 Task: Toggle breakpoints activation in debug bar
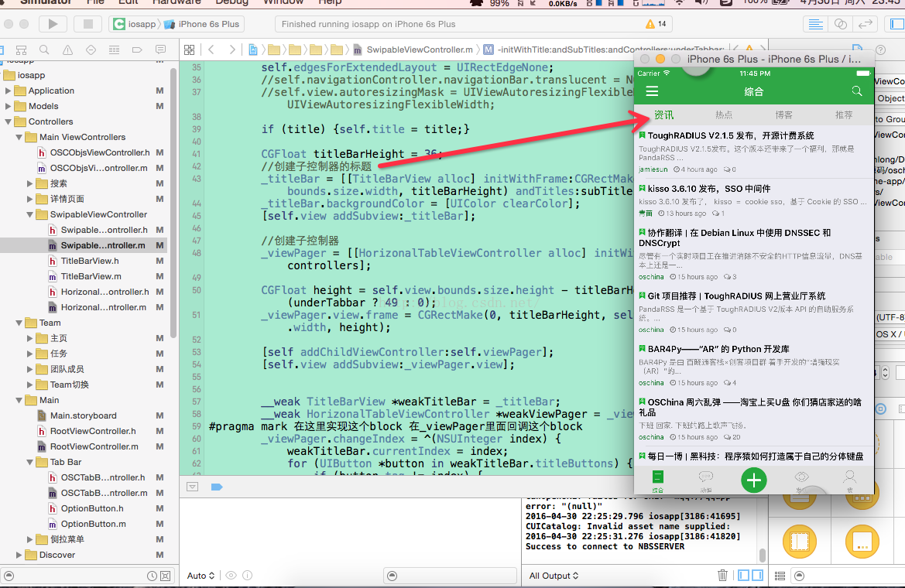(217, 487)
